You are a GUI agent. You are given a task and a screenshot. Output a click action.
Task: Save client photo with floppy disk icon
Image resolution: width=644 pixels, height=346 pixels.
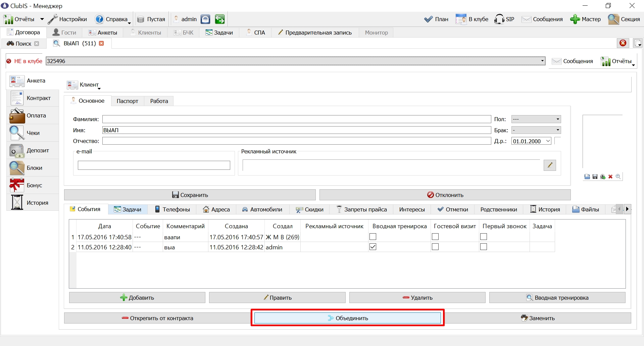click(595, 177)
